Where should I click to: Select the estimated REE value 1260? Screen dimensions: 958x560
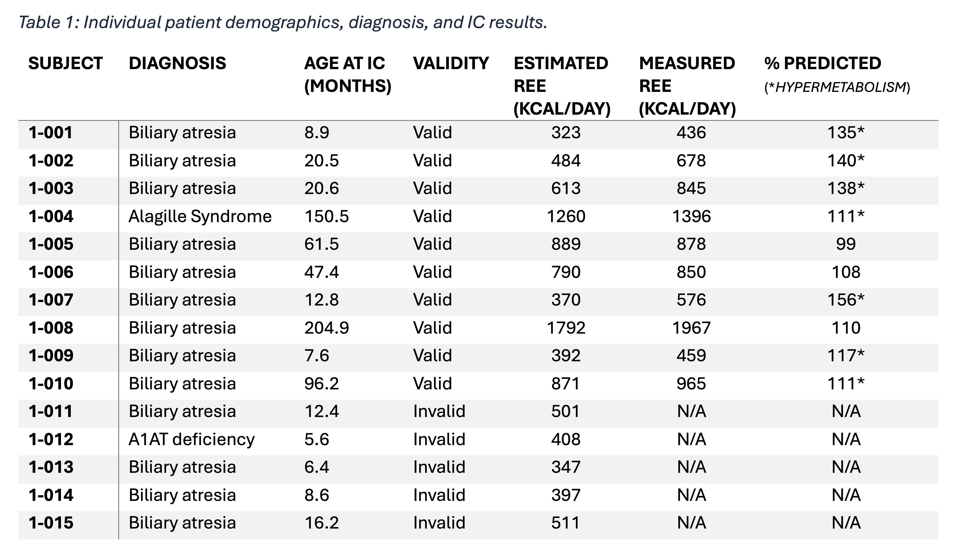566,216
